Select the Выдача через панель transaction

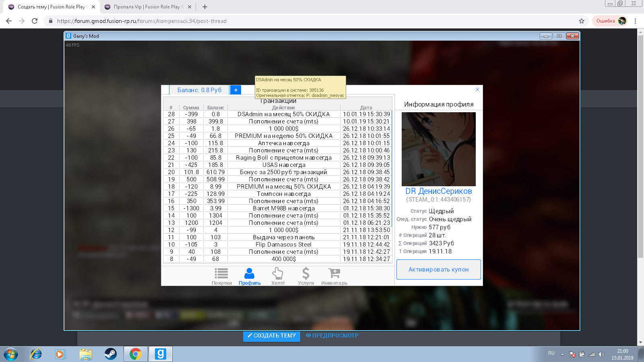tap(278, 237)
